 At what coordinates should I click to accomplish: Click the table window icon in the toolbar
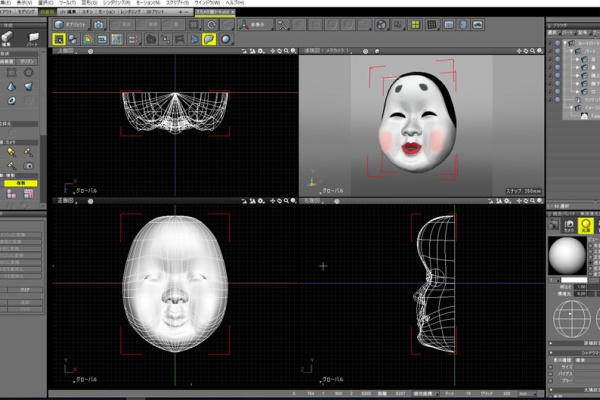448,25
